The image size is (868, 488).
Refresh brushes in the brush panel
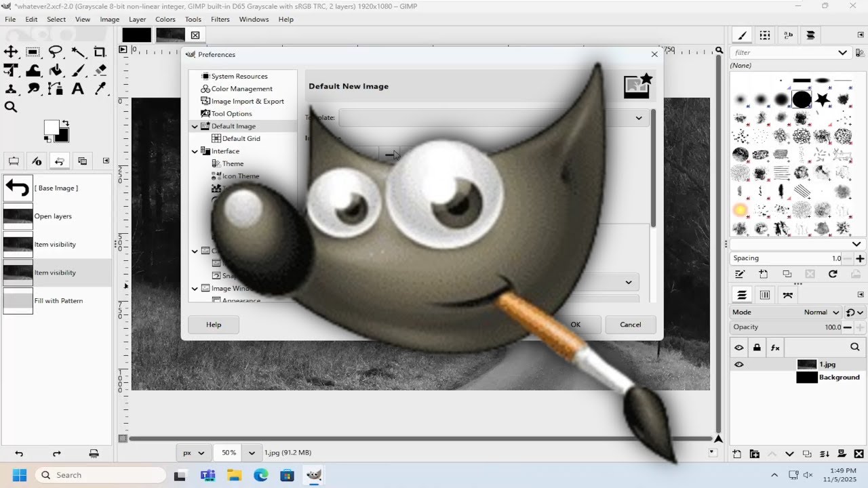point(833,274)
